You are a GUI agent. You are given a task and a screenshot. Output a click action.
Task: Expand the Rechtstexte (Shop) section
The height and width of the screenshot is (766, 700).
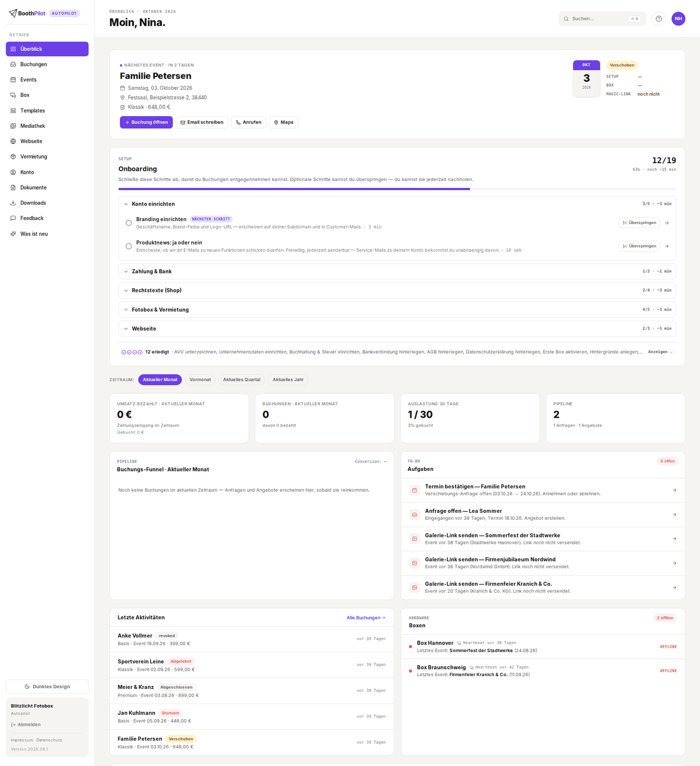tap(397, 290)
